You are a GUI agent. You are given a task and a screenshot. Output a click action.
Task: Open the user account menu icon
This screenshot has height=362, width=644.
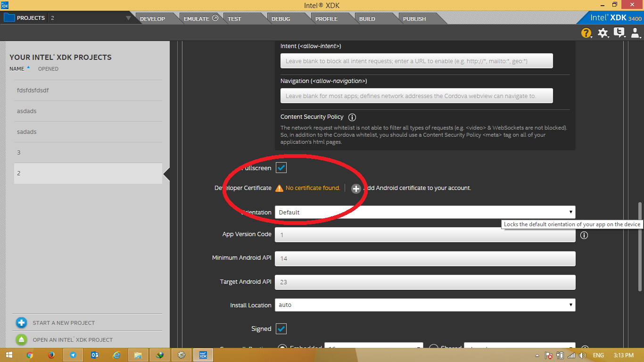[x=636, y=33]
